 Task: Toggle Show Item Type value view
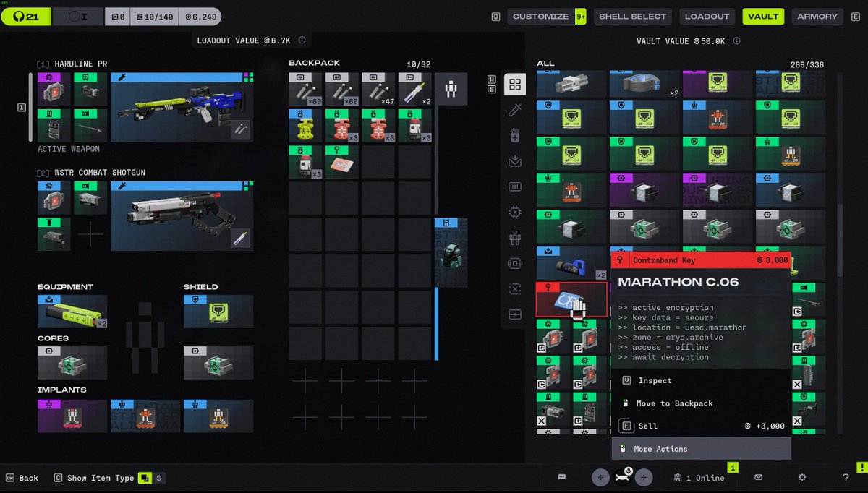159,478
